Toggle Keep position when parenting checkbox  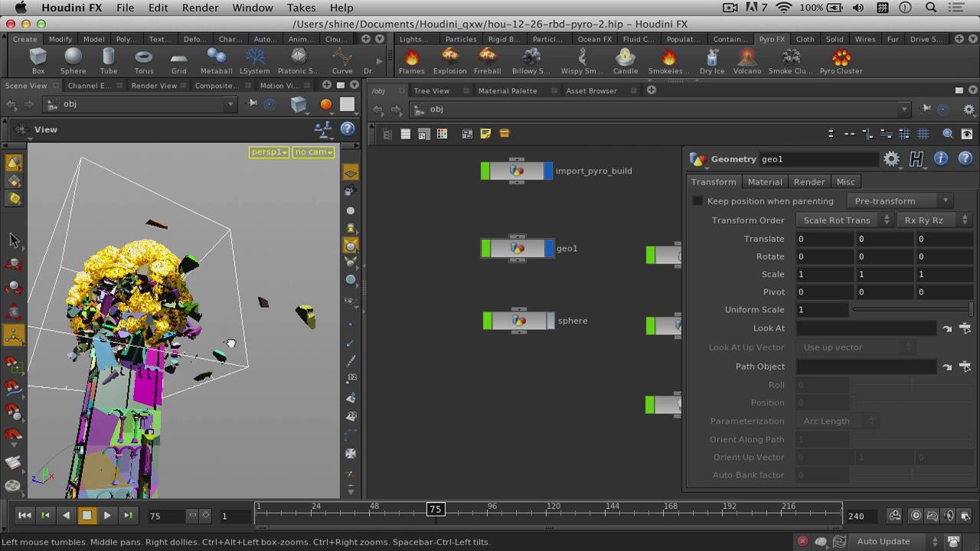point(697,201)
